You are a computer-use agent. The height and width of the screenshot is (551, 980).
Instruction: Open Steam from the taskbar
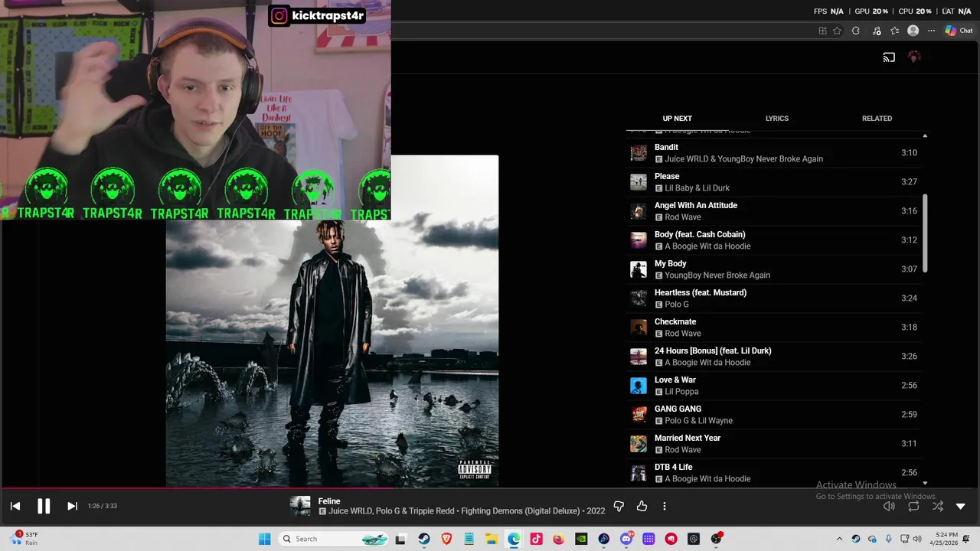pyautogui.click(x=423, y=539)
